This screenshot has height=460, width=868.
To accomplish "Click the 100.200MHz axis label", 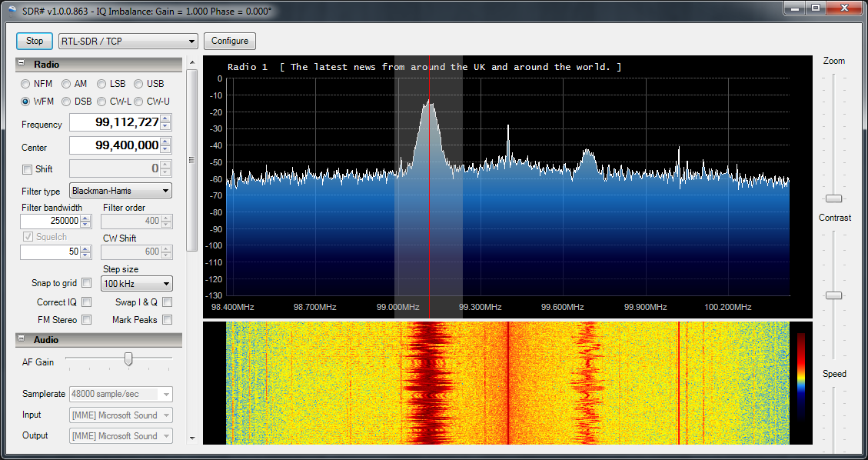I will pos(729,307).
